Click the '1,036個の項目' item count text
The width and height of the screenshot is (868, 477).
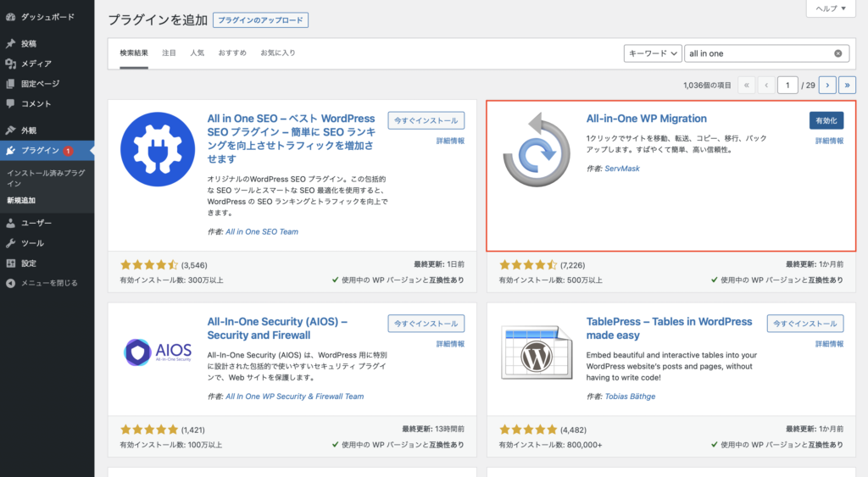(x=707, y=86)
